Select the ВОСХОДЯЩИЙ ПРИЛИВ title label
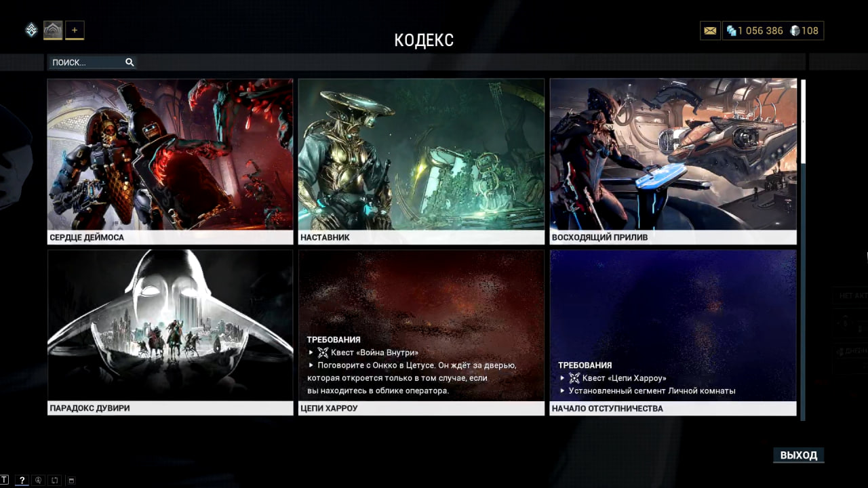Screen dimensions: 868x488 599,238
